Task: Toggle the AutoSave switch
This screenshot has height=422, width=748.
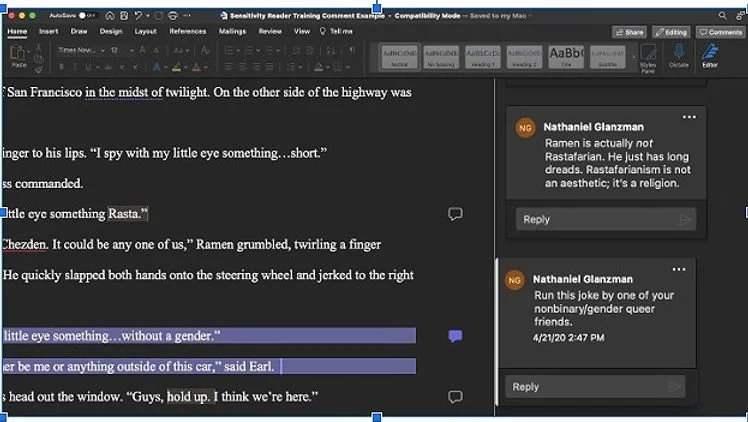Action: (87, 16)
